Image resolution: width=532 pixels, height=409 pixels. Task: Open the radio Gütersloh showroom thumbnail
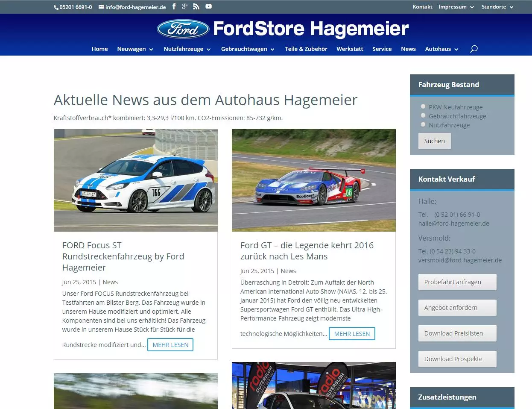click(x=314, y=385)
